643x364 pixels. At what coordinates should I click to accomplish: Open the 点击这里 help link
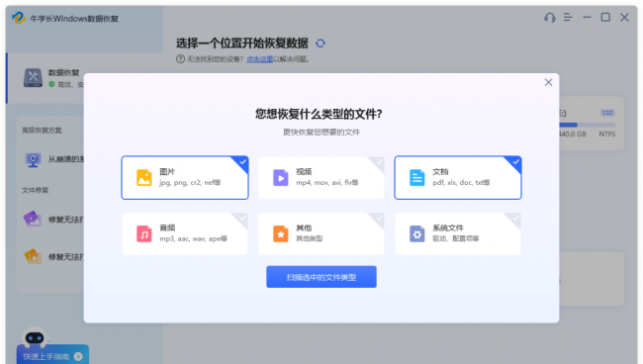259,59
